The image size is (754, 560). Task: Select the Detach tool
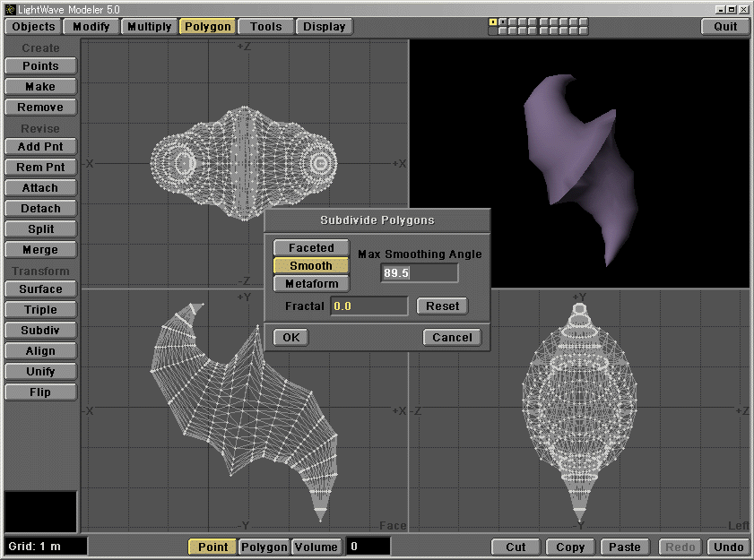click(x=39, y=208)
